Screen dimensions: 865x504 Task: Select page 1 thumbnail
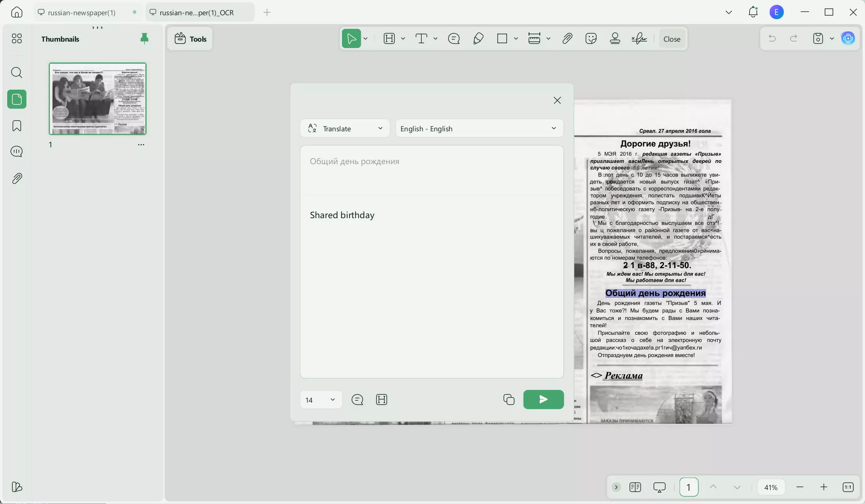click(x=98, y=98)
